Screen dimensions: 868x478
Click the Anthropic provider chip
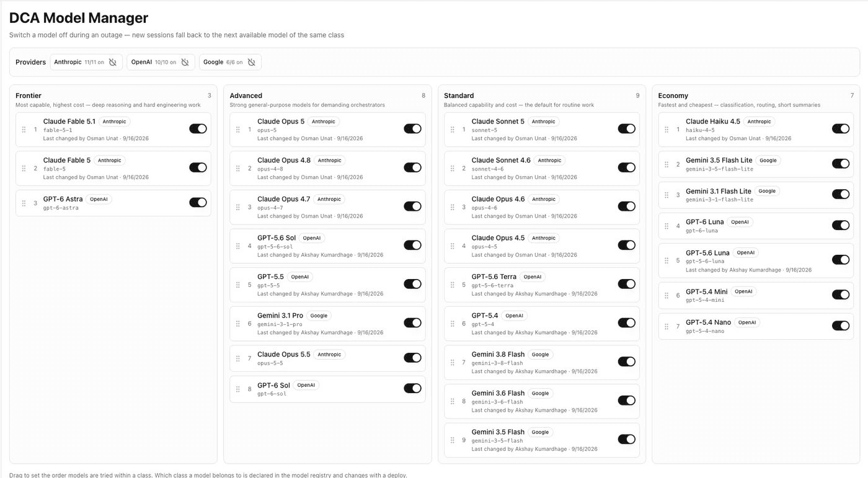click(x=86, y=62)
